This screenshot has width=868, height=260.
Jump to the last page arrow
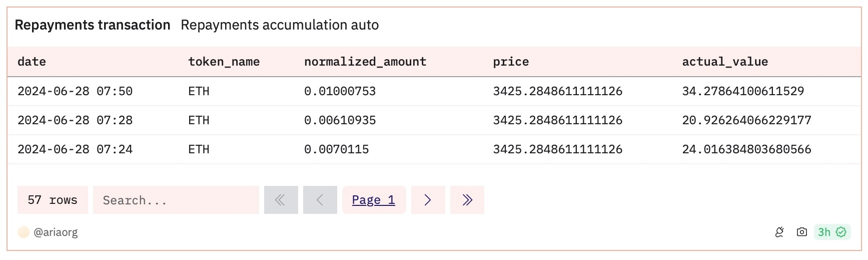tap(467, 200)
